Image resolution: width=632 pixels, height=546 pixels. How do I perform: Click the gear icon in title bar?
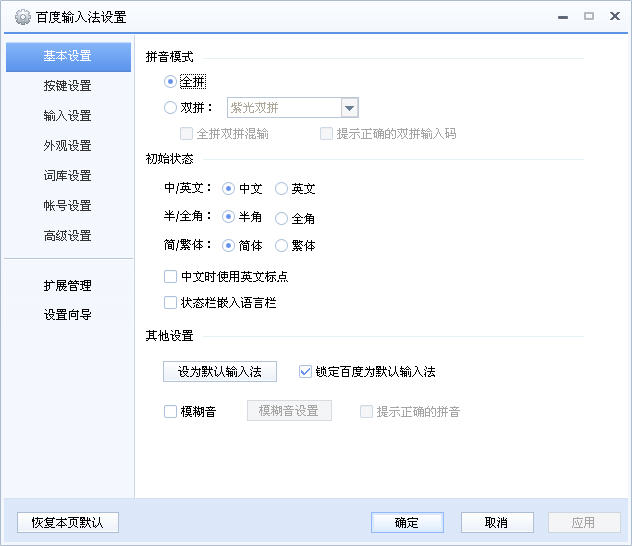pyautogui.click(x=22, y=17)
